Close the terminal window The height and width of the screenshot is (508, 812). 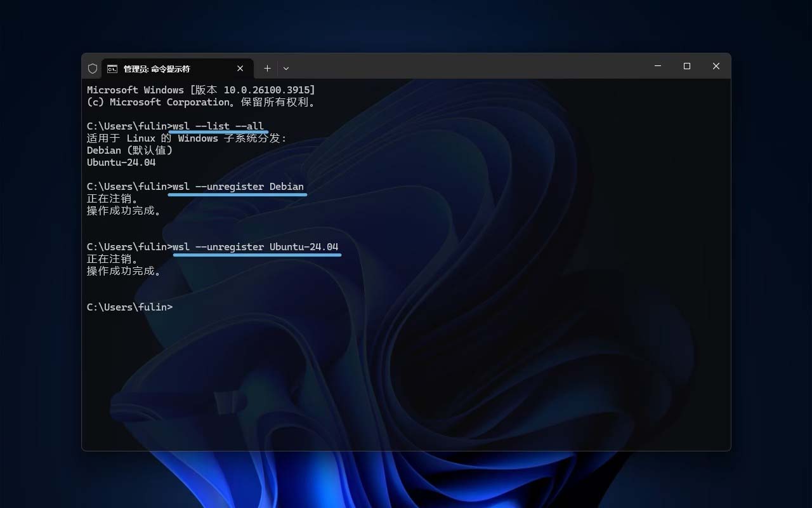[x=716, y=66]
